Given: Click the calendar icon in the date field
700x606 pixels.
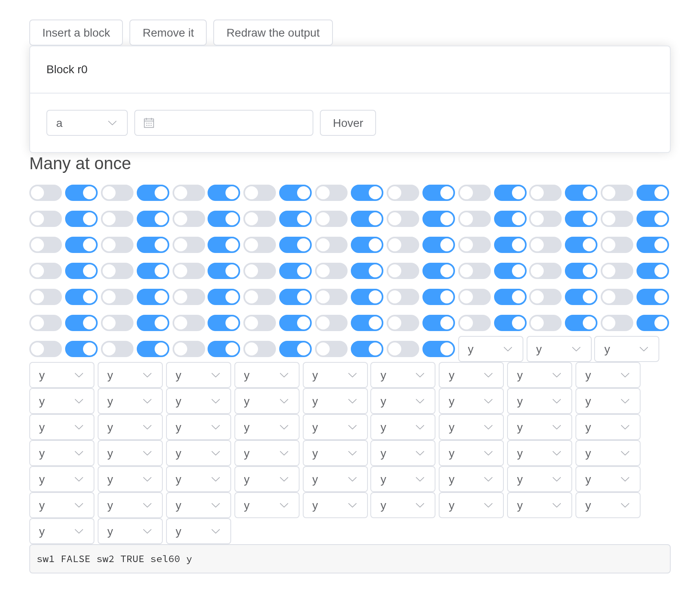Looking at the screenshot, I should pos(149,123).
